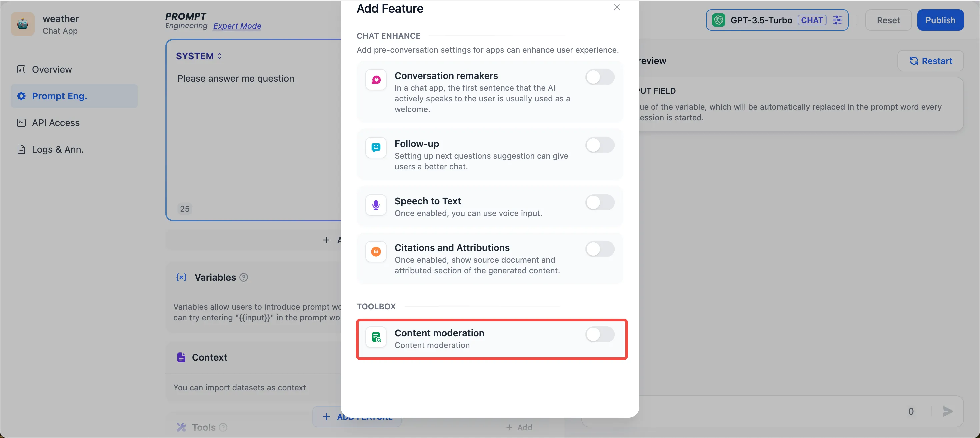Click the Follow-up feature icon
This screenshot has height=438, width=980.
click(376, 147)
